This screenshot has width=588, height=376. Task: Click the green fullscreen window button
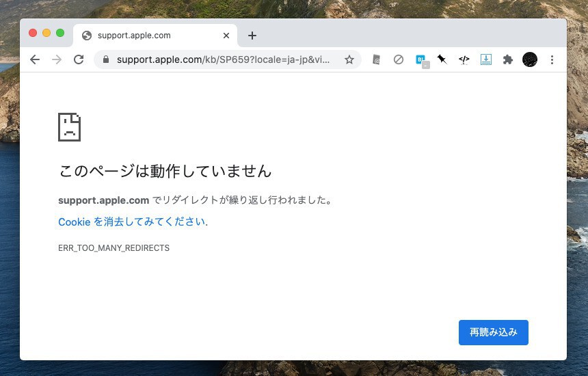[x=60, y=33]
